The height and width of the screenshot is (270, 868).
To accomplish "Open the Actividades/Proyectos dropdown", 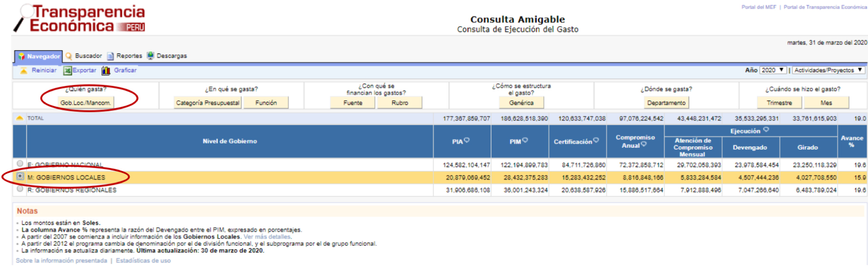I will tap(828, 70).
